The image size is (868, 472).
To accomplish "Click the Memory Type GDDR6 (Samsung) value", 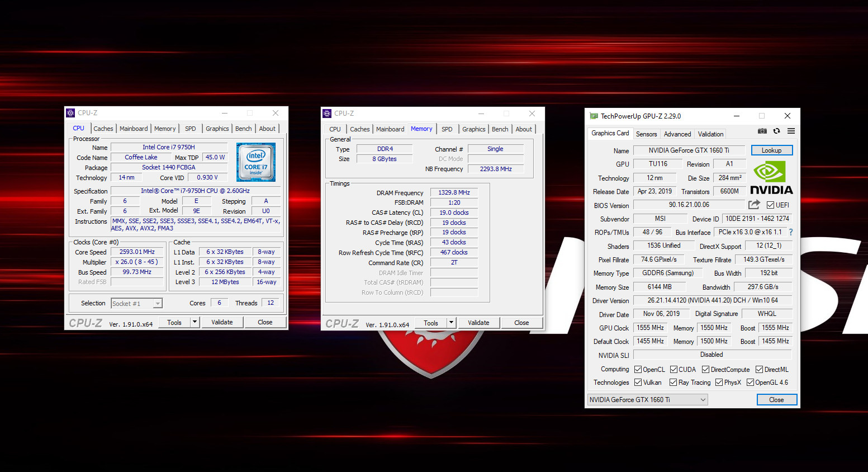I will click(x=668, y=273).
